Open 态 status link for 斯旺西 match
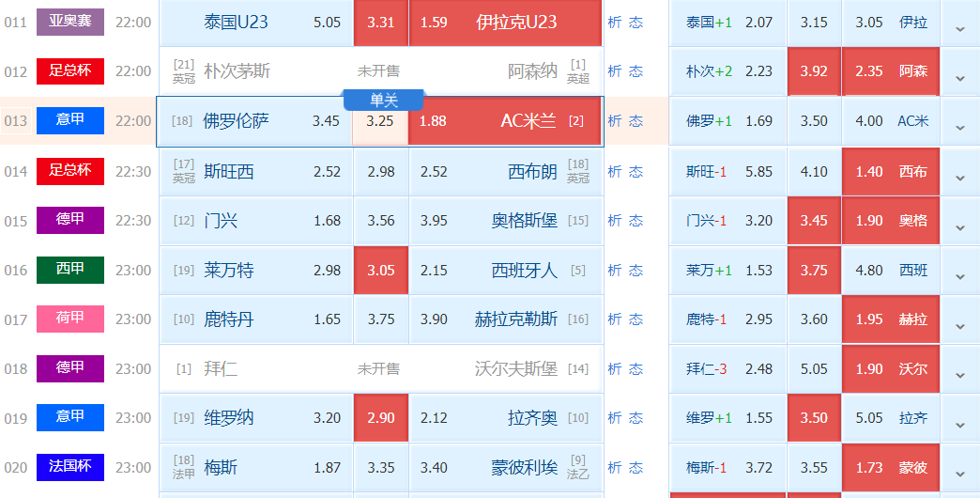This screenshot has height=498, width=980. 635,171
